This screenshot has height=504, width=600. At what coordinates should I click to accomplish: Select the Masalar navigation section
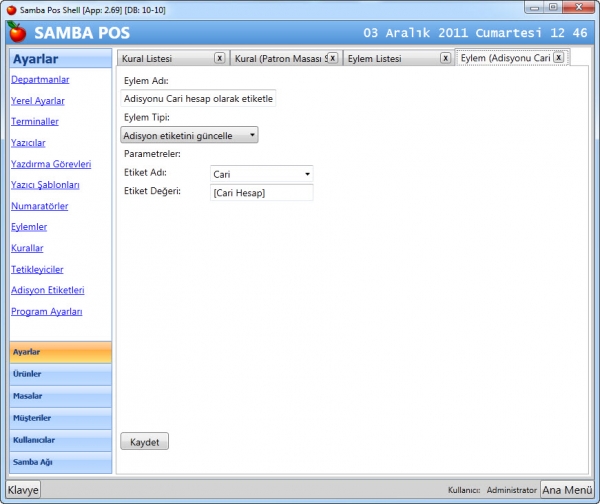coord(61,396)
